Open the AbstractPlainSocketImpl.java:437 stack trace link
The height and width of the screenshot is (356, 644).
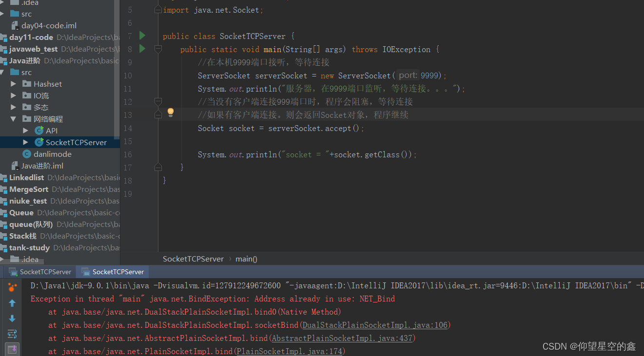343,338
